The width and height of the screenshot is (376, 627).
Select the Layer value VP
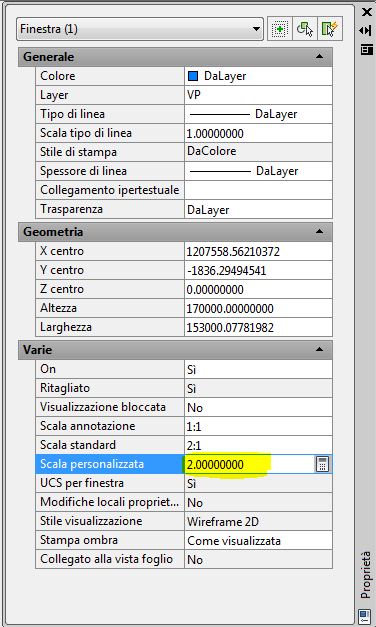[x=258, y=95]
